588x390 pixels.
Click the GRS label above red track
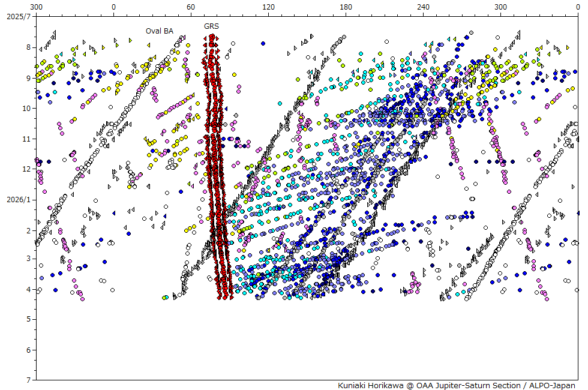211,26
